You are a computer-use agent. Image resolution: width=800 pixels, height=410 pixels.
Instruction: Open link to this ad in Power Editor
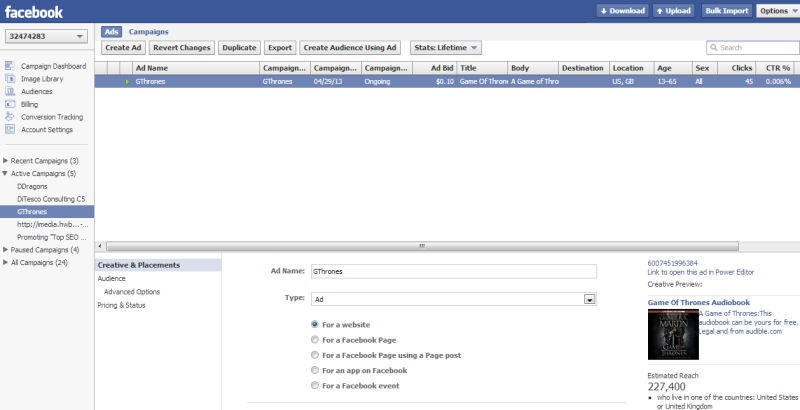[701, 272]
